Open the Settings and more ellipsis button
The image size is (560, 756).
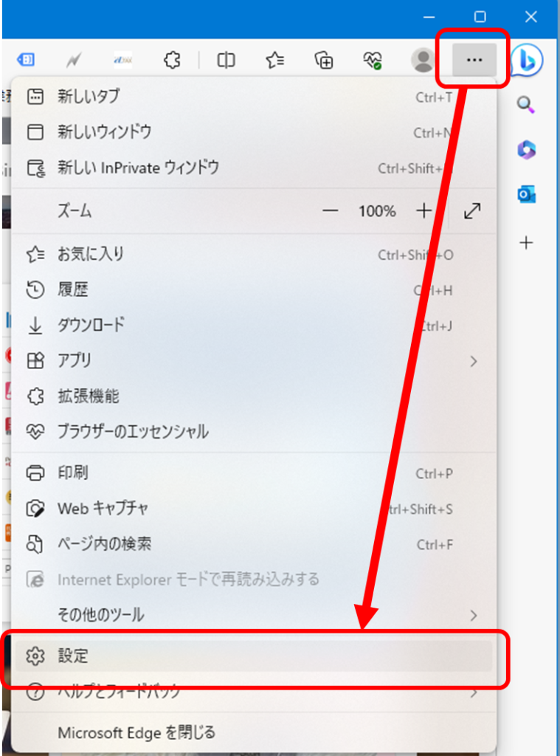474,60
